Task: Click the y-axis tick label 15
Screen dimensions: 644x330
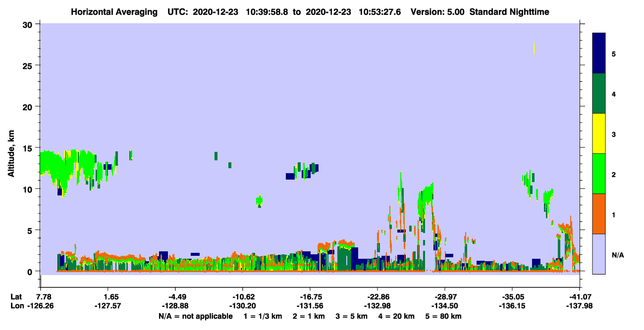Action: (x=29, y=147)
